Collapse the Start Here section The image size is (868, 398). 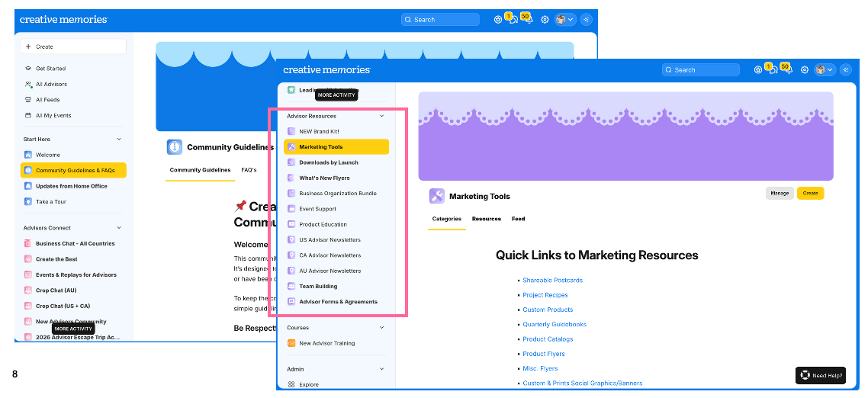(x=119, y=139)
